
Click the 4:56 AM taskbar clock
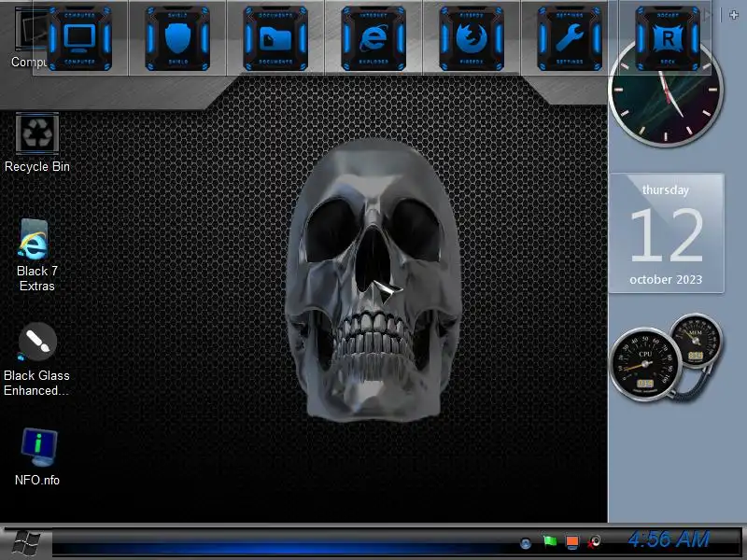[x=669, y=539]
